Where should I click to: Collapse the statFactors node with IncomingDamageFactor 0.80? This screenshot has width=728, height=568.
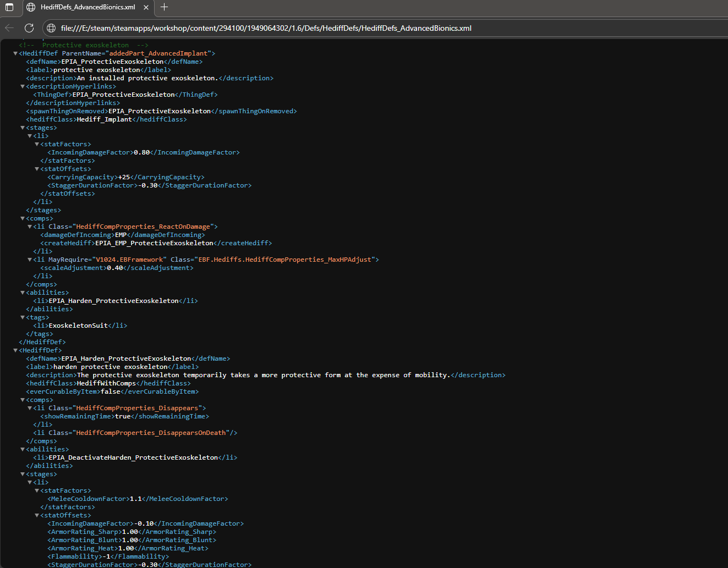click(37, 144)
